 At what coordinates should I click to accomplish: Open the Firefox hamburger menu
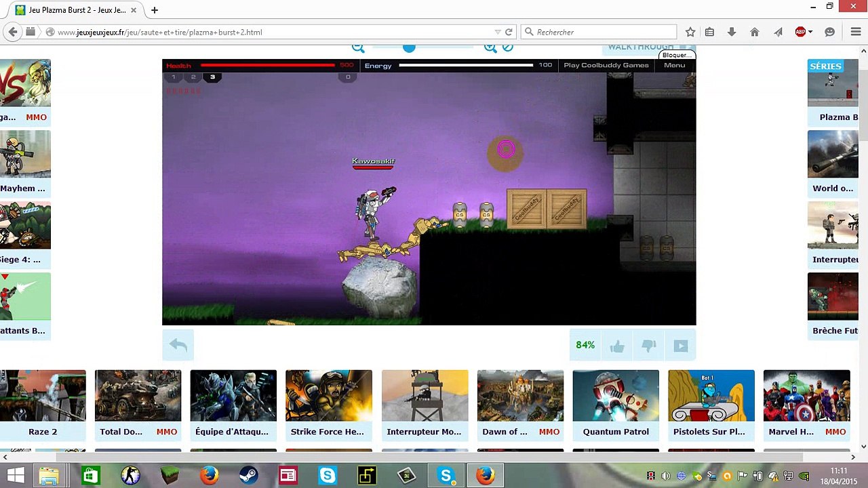click(856, 32)
